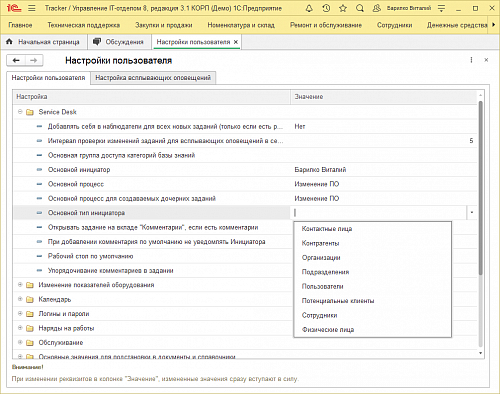500x394 pixels.
Task: Click vertical scrollbar of settings list
Action: point(480,188)
